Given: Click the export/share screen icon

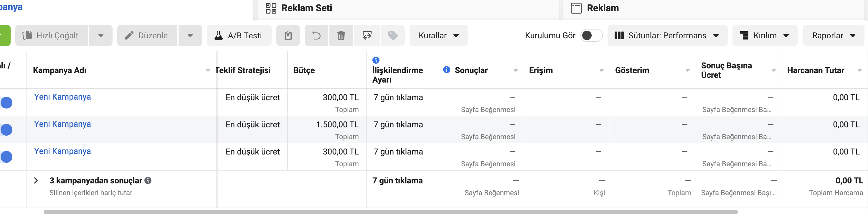Looking at the screenshot, I should [367, 35].
